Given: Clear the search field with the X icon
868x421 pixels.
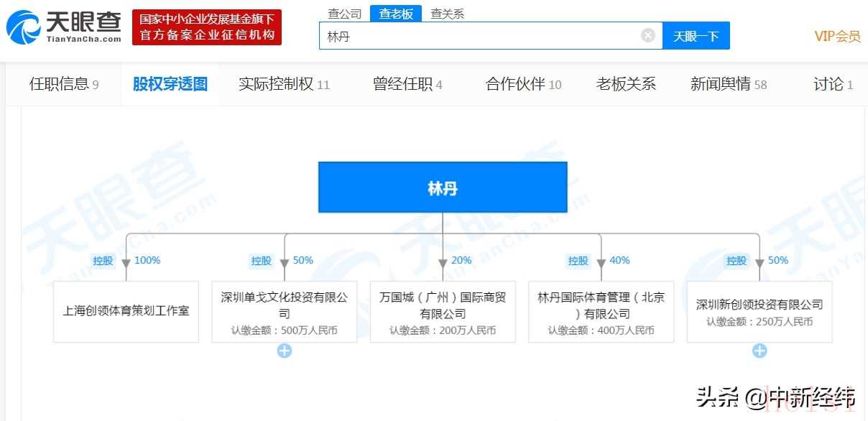Looking at the screenshot, I should coord(648,34).
